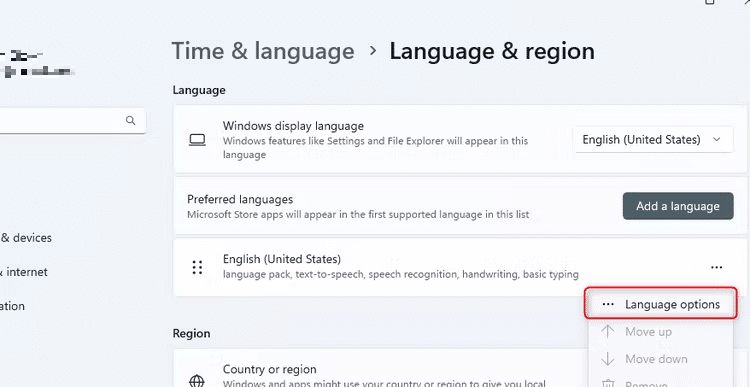
Task: Click the three-dot icon in Language options entry
Action: pyautogui.click(x=607, y=304)
